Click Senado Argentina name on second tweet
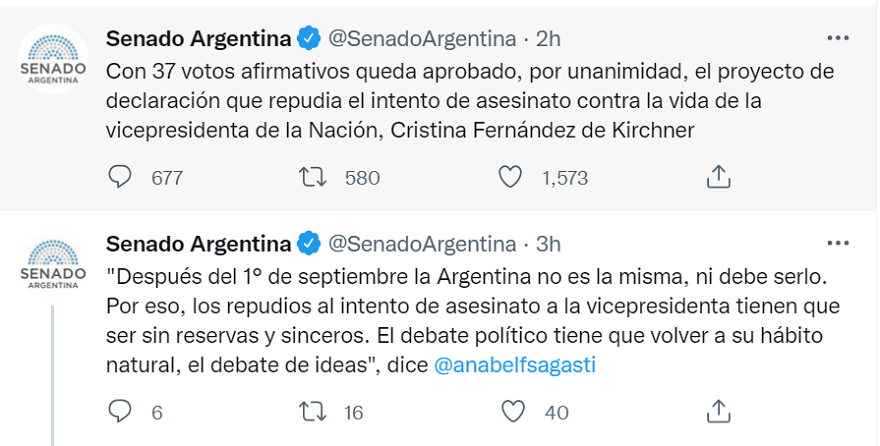 (x=198, y=244)
